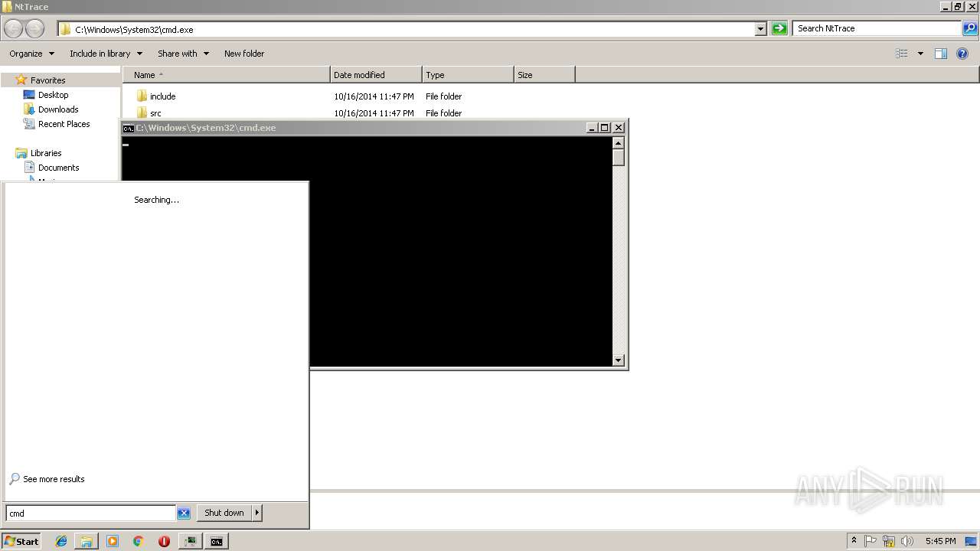Select Favorites in navigation pane
The image size is (980, 551).
tap(47, 80)
